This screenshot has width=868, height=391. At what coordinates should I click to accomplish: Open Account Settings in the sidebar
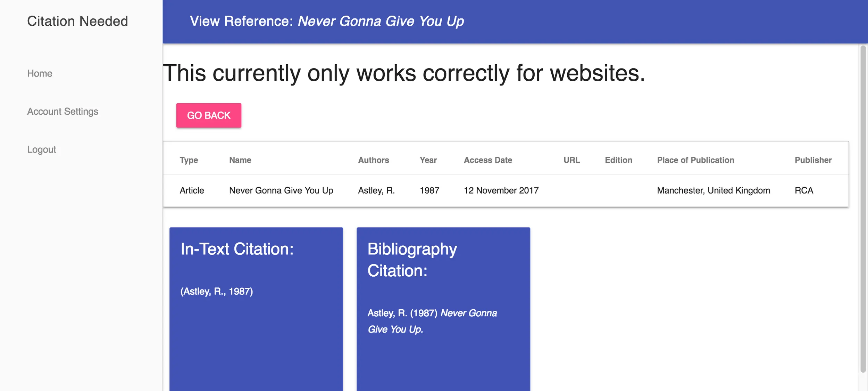coord(63,112)
